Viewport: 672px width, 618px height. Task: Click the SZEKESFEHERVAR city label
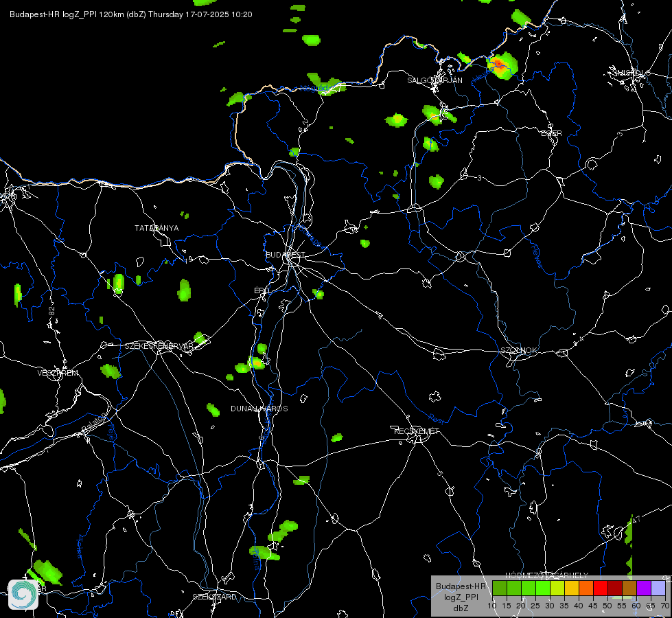coord(159,346)
